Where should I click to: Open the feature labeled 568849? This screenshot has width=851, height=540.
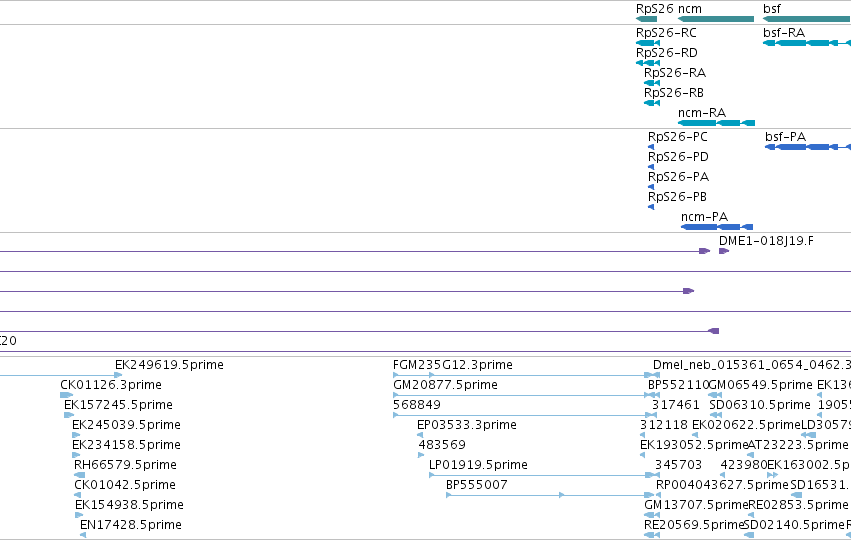pos(417,405)
